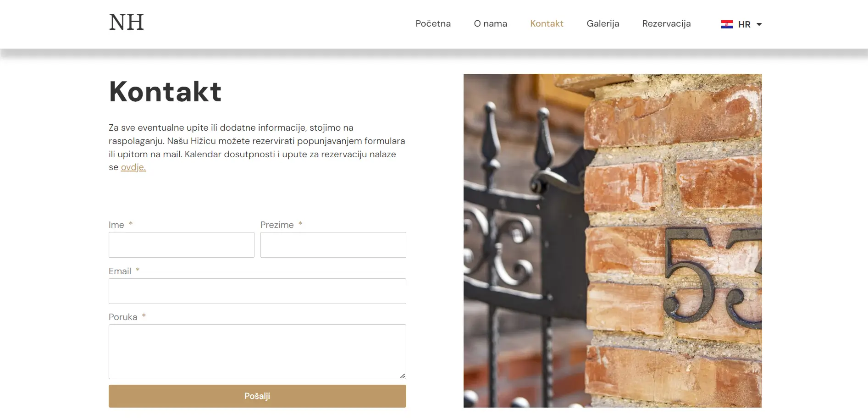Click the Croatian flag icon
868x420 pixels.
coord(727,24)
